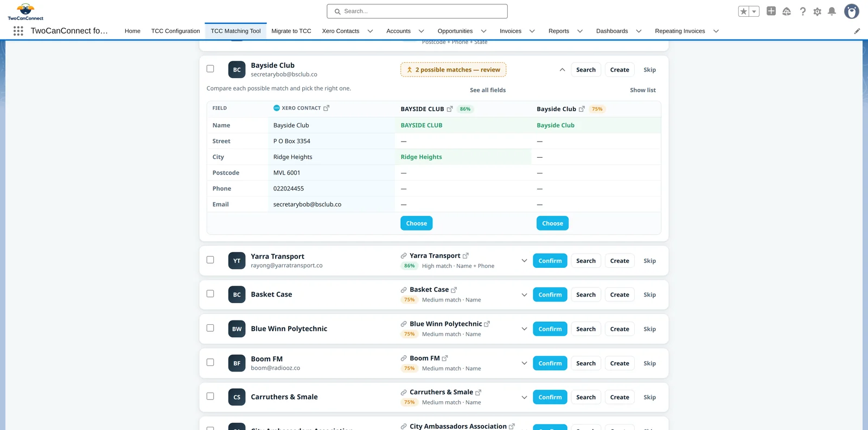
Task: Open the Repeating Invoices tab
Action: coord(680,31)
